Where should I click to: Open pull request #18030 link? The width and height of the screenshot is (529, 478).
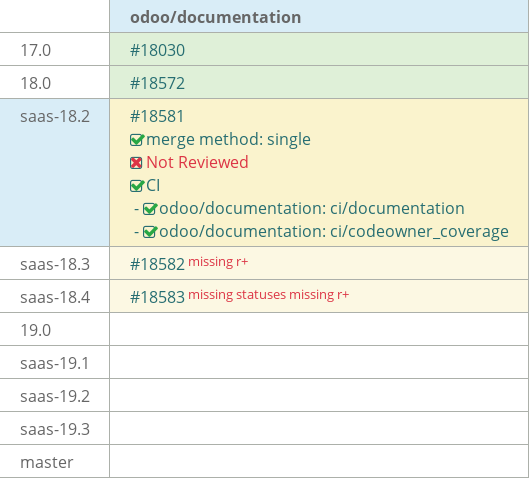pyautogui.click(x=158, y=51)
